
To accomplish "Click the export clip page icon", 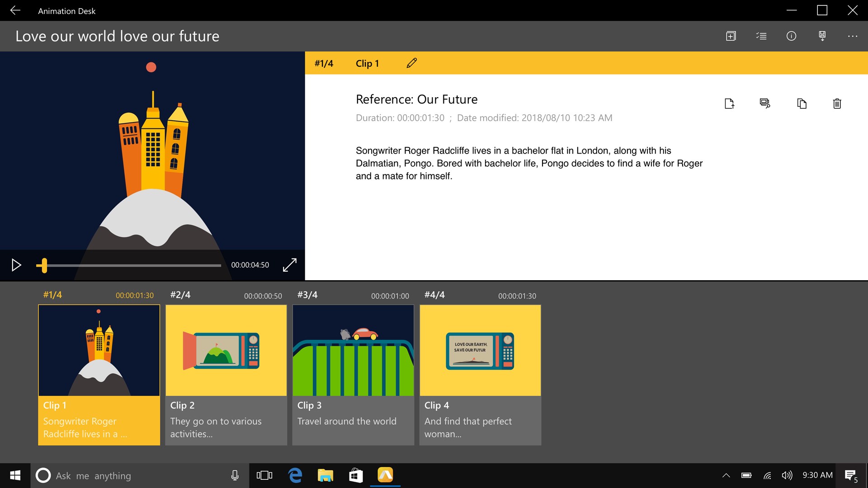I will (729, 103).
